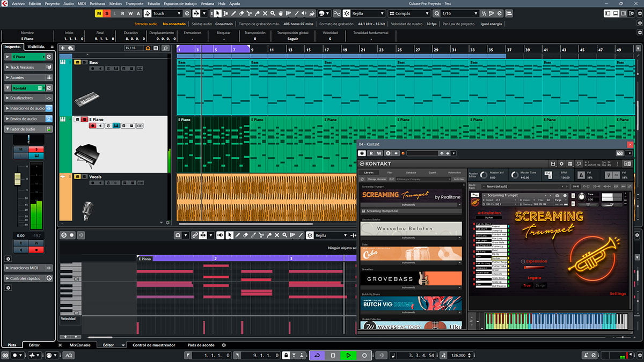Mute the Bass track
Image resolution: width=644 pixels, height=362 pixels.
77,62
